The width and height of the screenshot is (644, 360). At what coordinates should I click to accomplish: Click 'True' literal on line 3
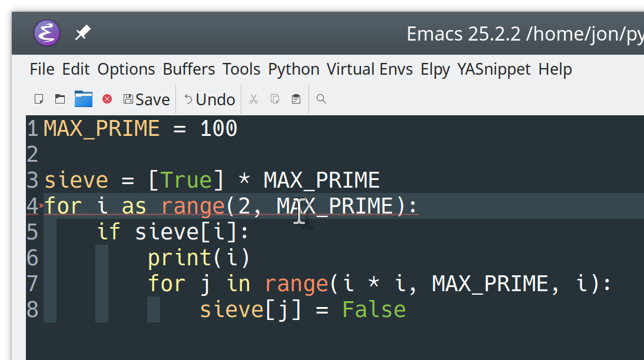tap(186, 180)
